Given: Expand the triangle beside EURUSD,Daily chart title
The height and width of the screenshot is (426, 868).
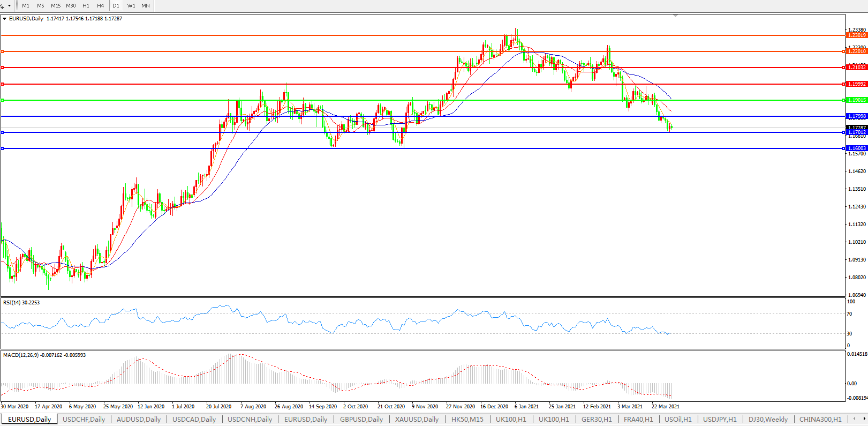Looking at the screenshot, I should pyautogui.click(x=5, y=19).
